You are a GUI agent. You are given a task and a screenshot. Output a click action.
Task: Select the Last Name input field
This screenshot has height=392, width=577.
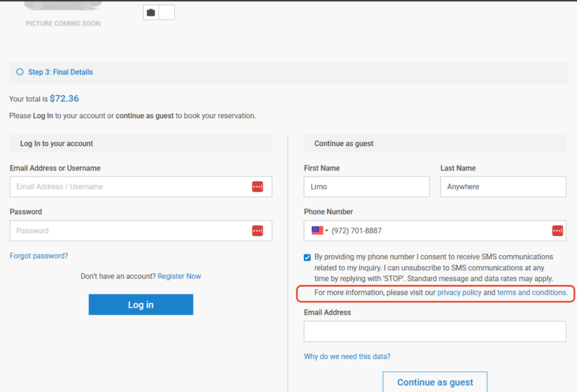click(503, 187)
